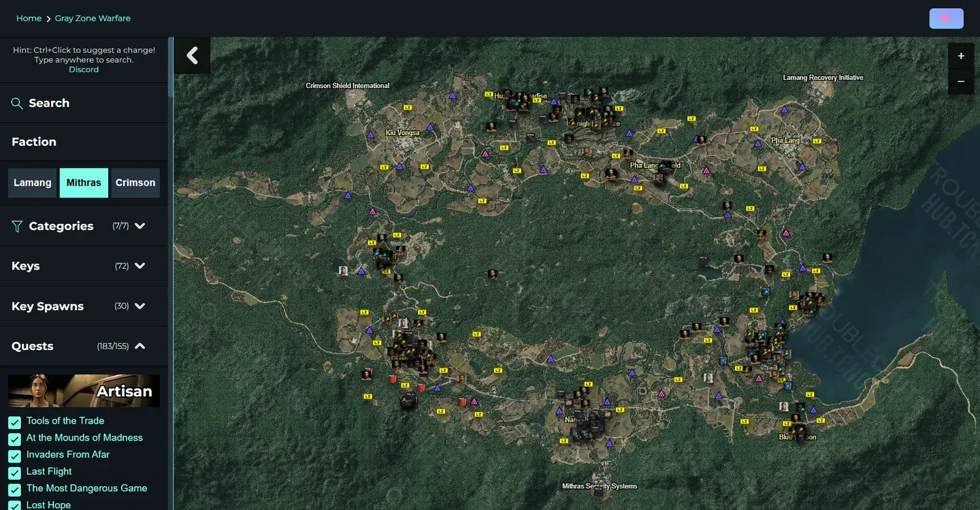Select the purple triangle south of Nam Thaven cluster

click(x=609, y=443)
